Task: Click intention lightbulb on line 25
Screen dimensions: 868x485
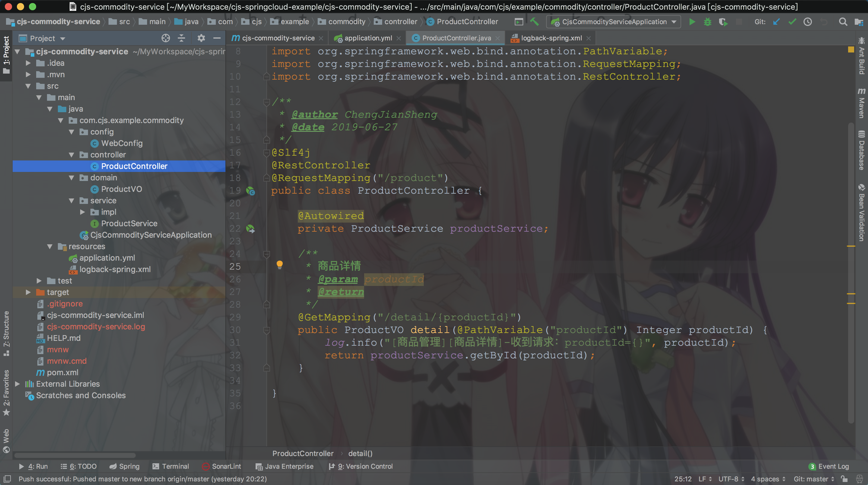Action: coord(279,265)
